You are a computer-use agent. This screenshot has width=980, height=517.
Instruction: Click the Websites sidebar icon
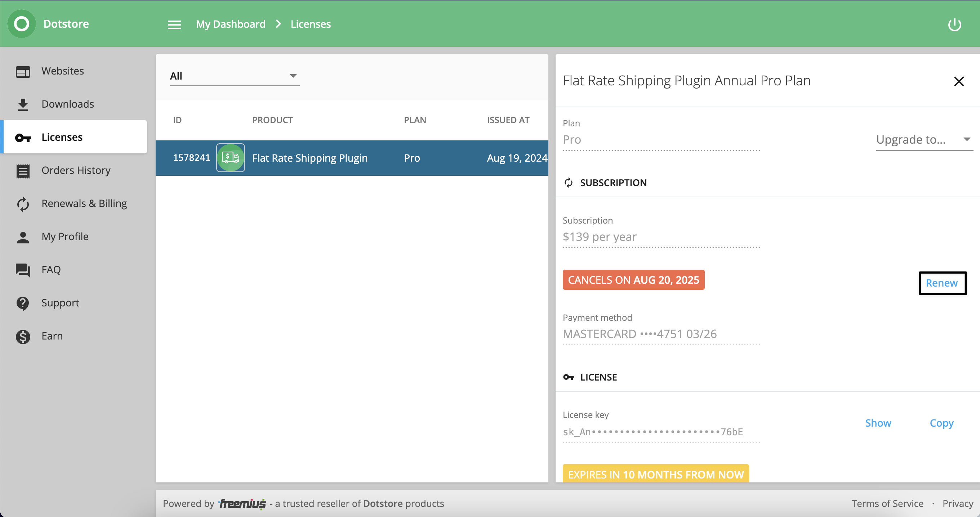click(23, 72)
